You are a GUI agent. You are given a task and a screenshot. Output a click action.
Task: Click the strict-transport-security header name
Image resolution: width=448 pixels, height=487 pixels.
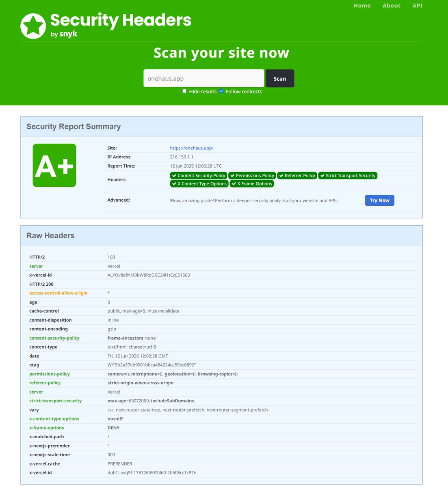56,401
